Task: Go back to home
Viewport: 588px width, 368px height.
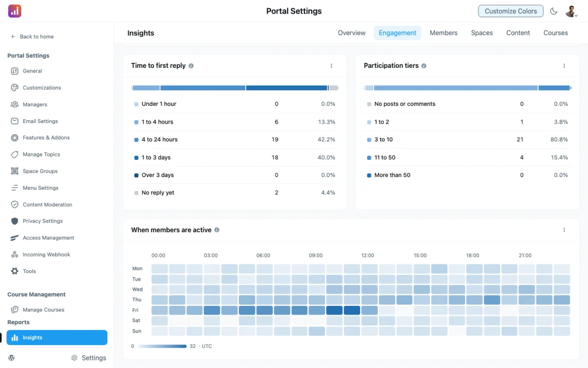Action: coord(32,36)
